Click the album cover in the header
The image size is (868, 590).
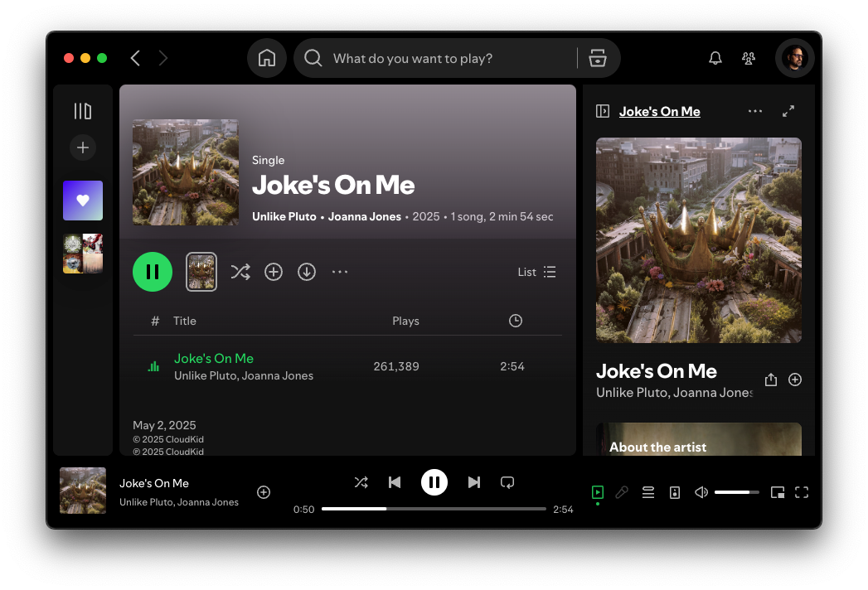tap(186, 172)
